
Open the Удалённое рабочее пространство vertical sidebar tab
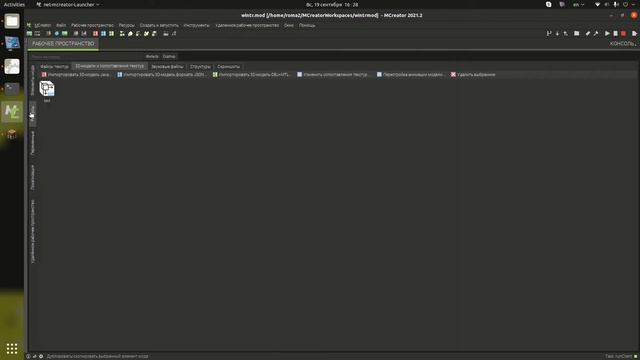coord(33,231)
